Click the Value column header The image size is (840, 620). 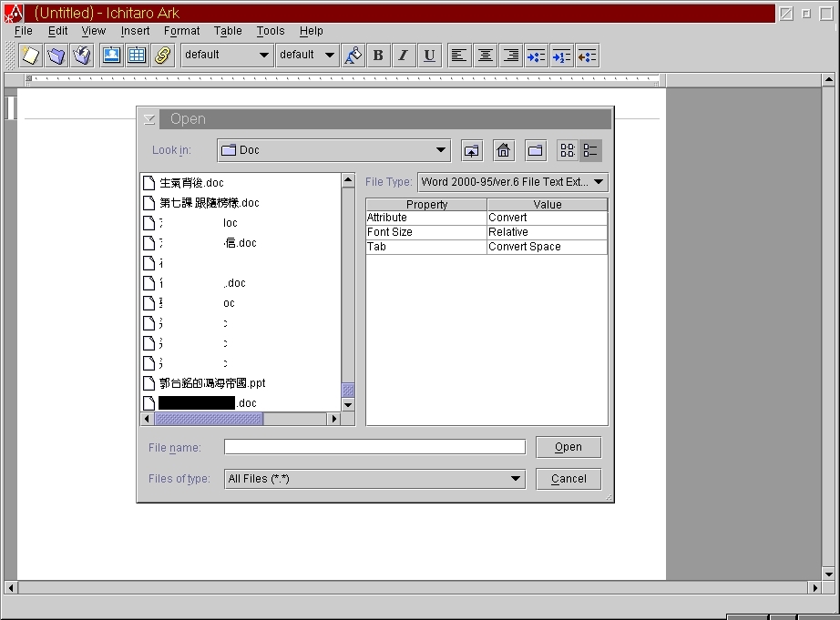[548, 205]
